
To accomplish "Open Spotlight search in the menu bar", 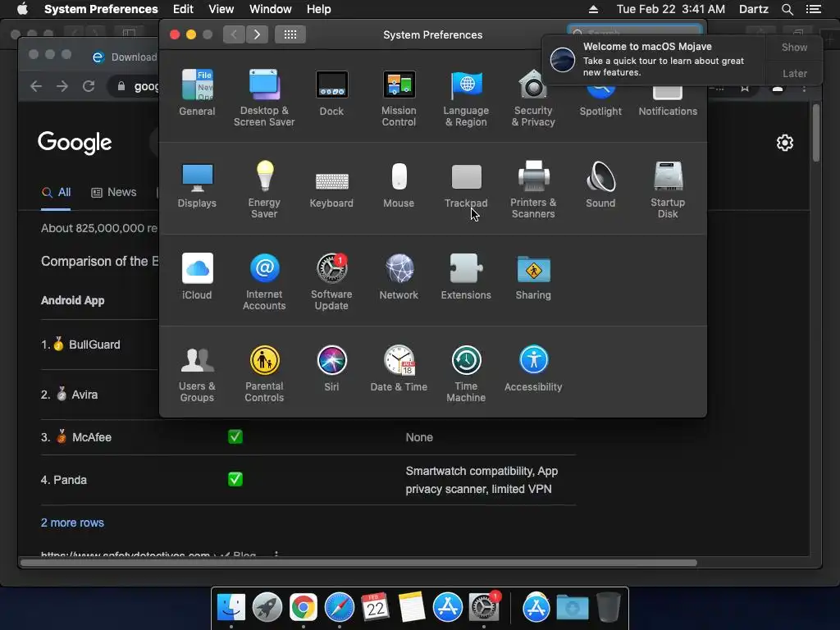I will point(787,9).
